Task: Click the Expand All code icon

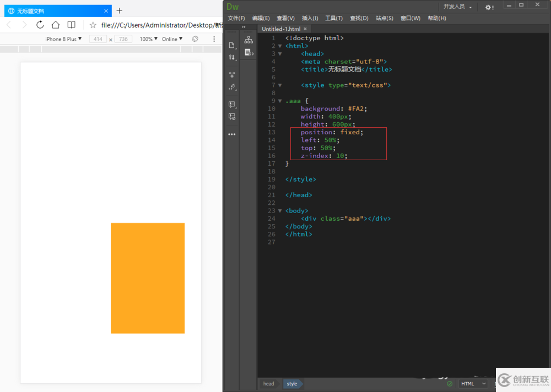Action: (x=232, y=74)
